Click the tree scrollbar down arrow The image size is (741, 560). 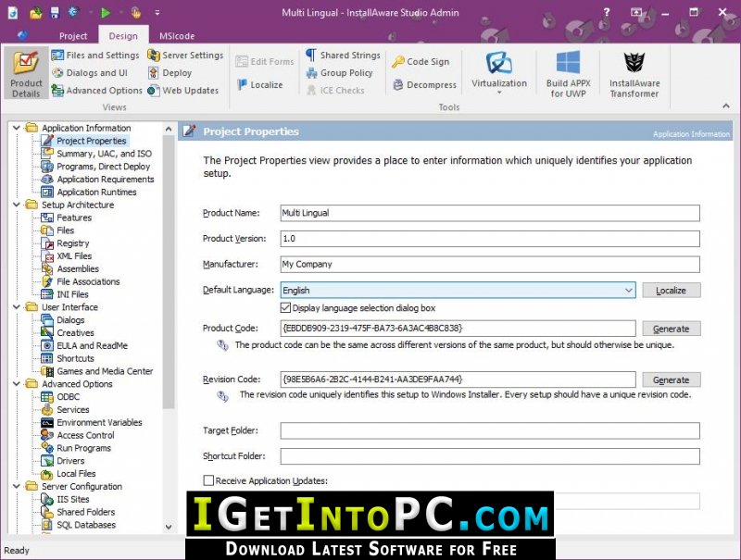pyautogui.click(x=169, y=527)
